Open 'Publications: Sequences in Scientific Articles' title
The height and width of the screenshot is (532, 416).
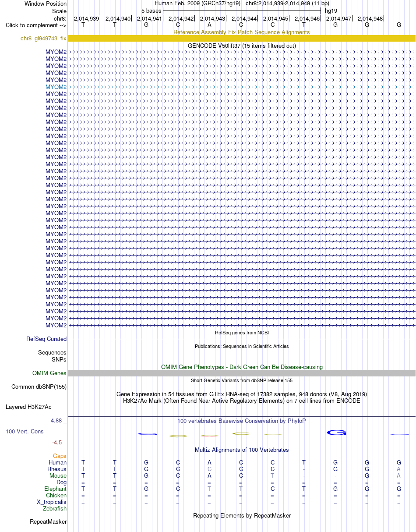coord(242,346)
